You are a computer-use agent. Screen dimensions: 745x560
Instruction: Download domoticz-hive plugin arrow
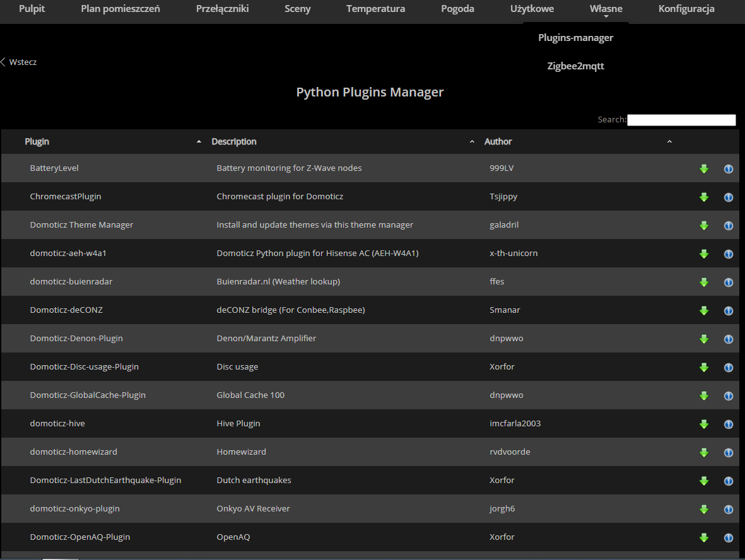click(703, 424)
